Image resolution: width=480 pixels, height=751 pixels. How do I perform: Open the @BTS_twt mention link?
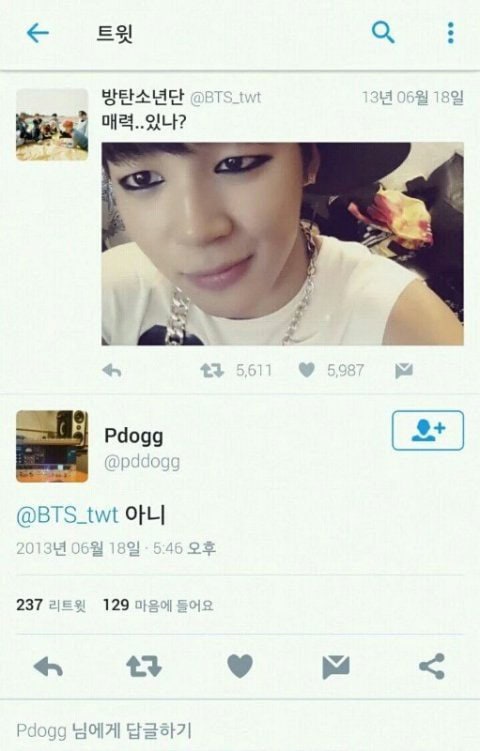point(67,515)
